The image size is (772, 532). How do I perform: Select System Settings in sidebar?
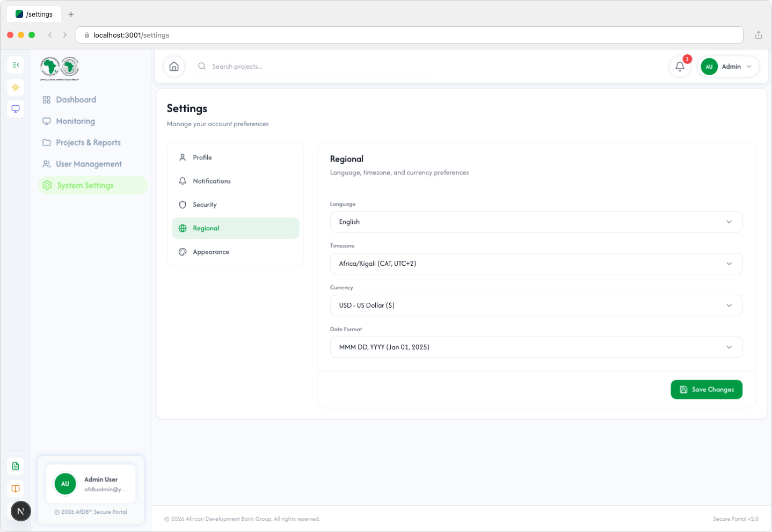click(92, 185)
